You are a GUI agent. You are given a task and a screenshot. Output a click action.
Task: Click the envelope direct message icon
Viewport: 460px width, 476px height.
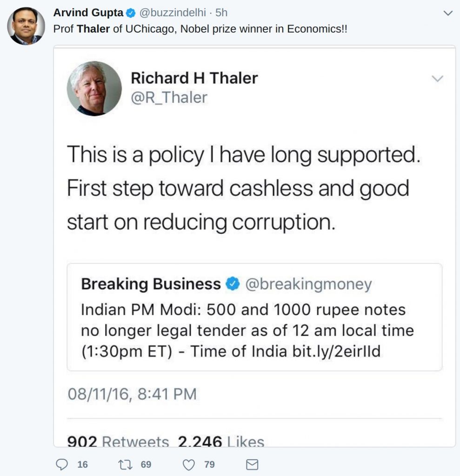click(252, 464)
